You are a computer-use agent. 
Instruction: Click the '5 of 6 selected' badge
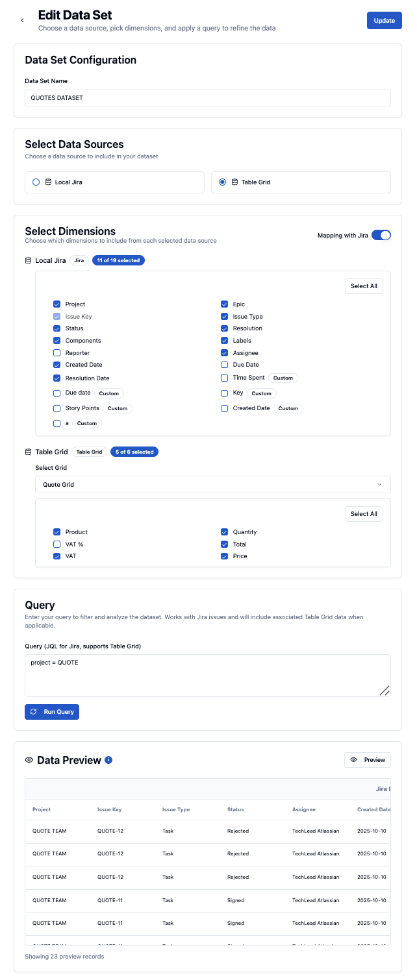point(134,452)
